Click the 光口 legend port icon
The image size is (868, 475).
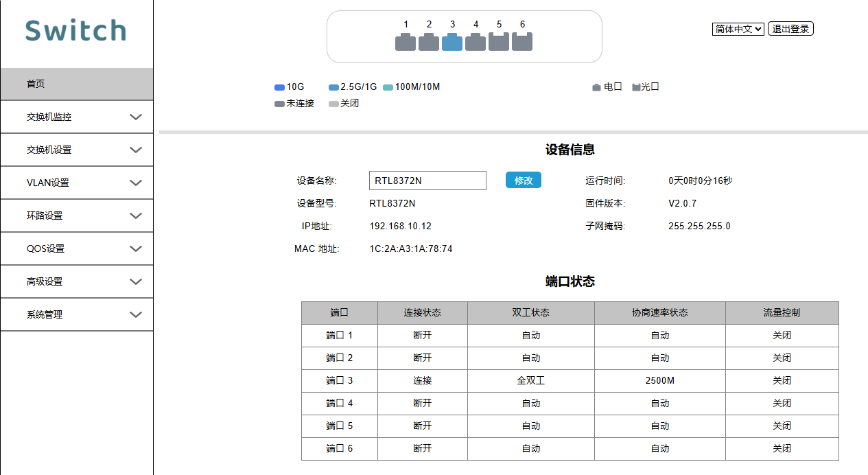pos(636,87)
